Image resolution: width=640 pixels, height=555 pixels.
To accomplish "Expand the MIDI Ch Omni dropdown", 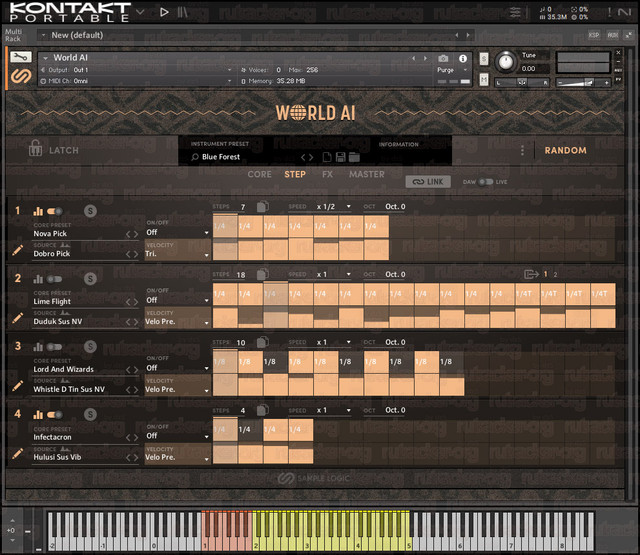I will [136, 81].
